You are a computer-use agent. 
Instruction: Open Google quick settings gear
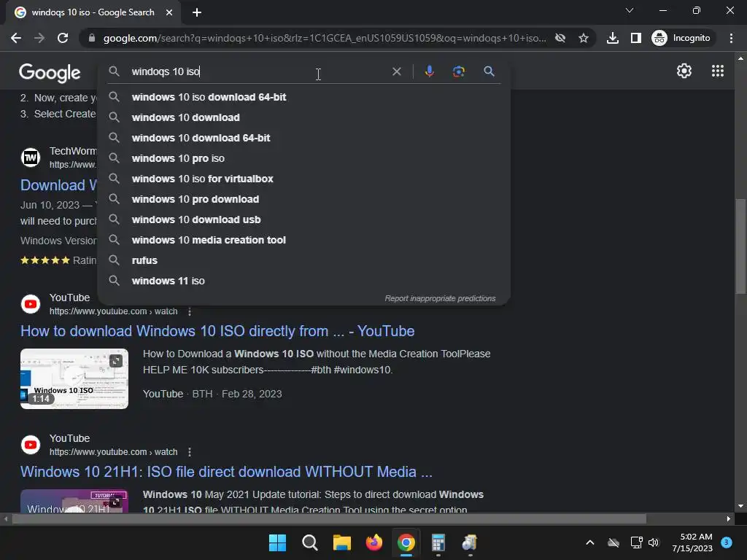[684, 71]
